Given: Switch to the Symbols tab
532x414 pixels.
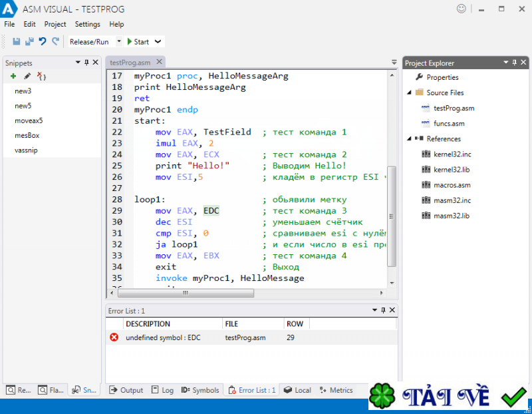Looking at the screenshot, I should pos(200,390).
